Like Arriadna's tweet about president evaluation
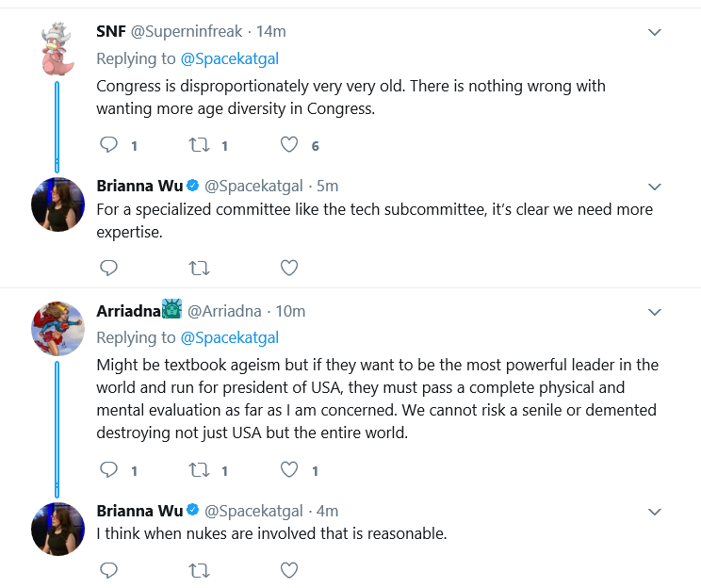Image resolution: width=701 pixels, height=588 pixels. click(x=289, y=470)
